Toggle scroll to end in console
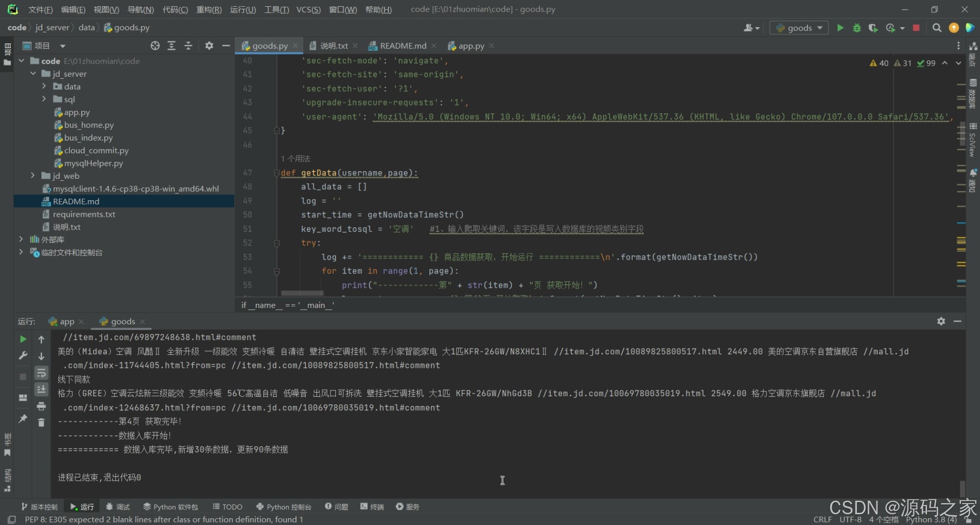 point(41,389)
